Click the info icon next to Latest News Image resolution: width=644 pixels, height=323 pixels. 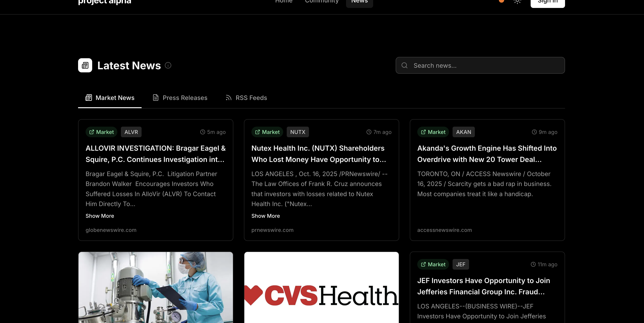coord(168,66)
